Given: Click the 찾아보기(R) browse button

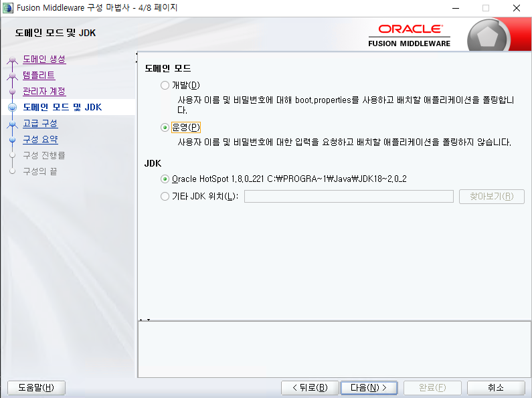Looking at the screenshot, I should [492, 196].
